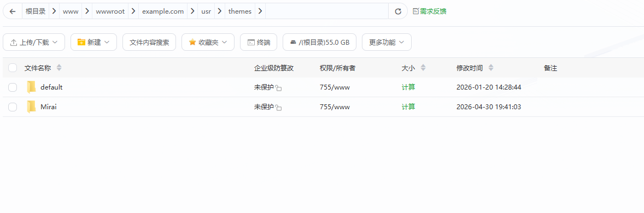Image resolution: width=644 pixels, height=213 pixels.
Task: Click 2026-01-20 14:28:44 modified time
Action: tap(489, 87)
